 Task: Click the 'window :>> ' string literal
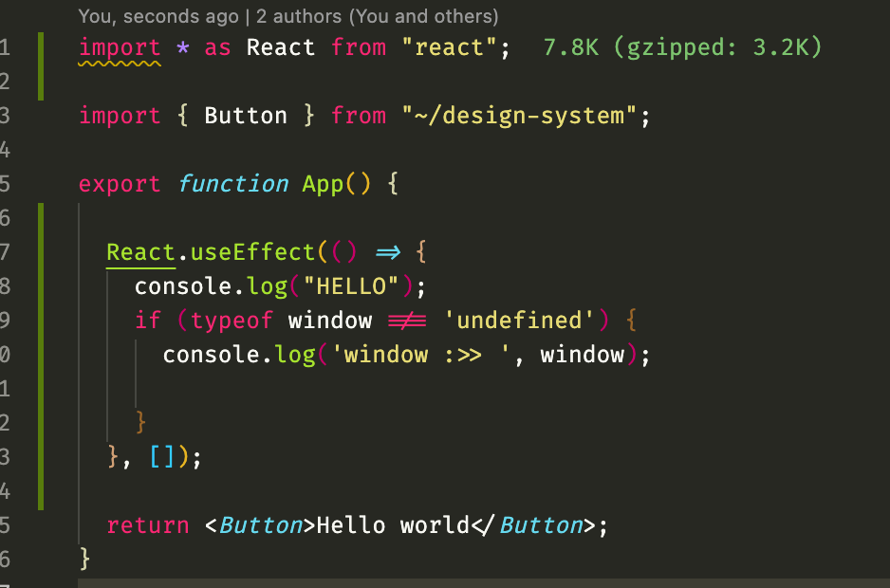pos(420,356)
